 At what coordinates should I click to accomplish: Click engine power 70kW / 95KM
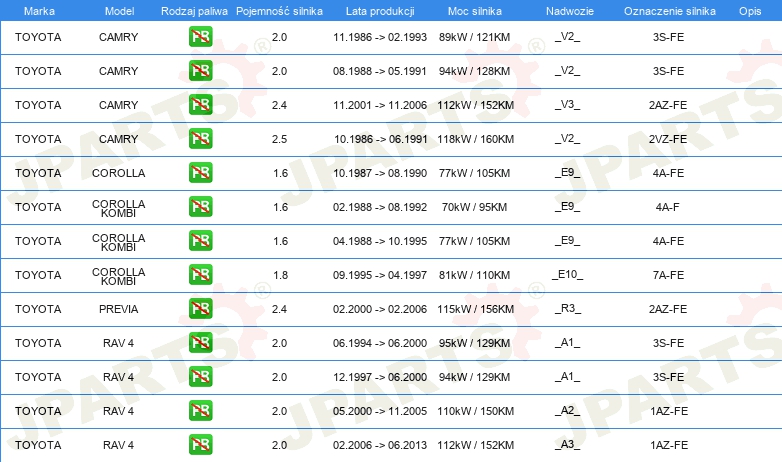pos(474,207)
